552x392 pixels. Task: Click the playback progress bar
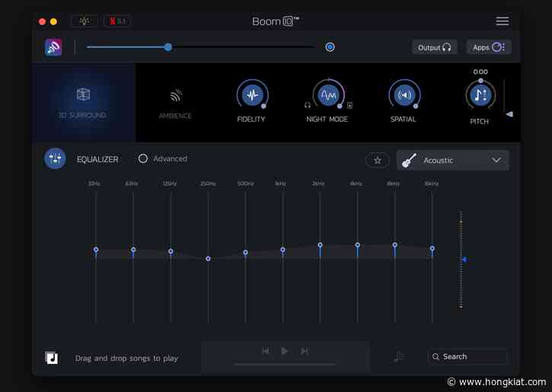click(285, 364)
